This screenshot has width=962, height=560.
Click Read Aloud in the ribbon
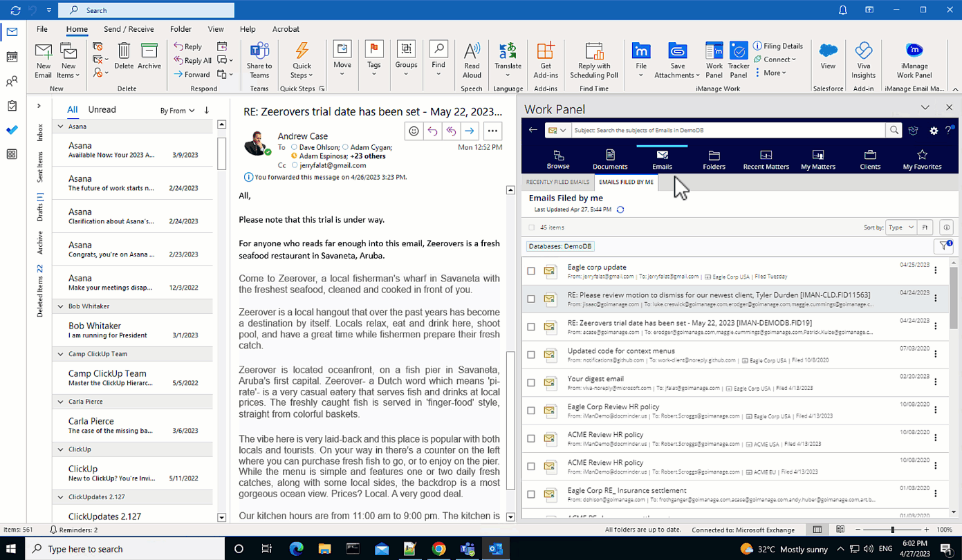(472, 60)
